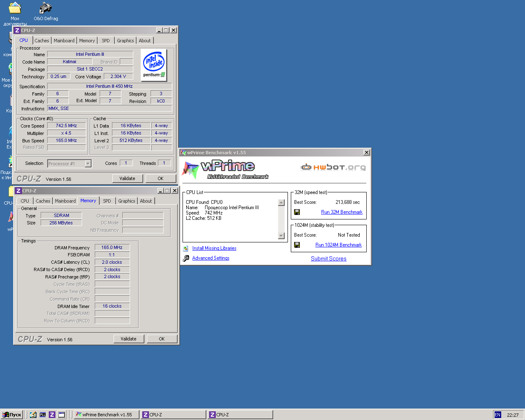Image resolution: width=525 pixels, height=420 pixels.
Task: Click the taskbar clock showing 22:27
Action: click(513, 415)
